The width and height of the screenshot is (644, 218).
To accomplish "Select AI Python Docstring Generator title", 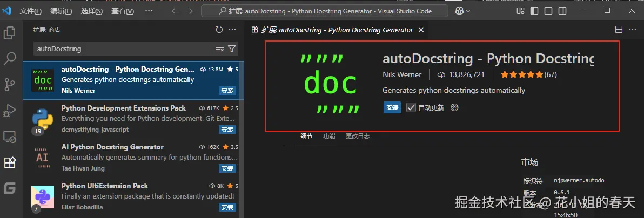I will [x=112, y=147].
